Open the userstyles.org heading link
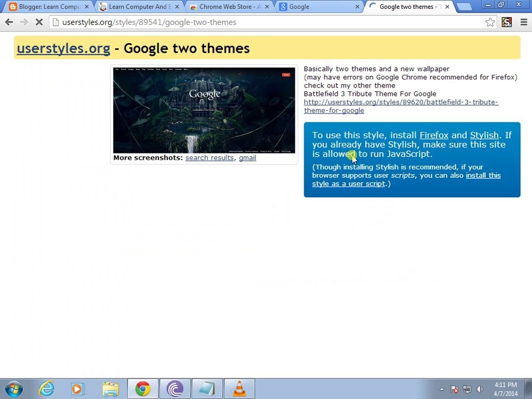Image resolution: width=532 pixels, height=399 pixels. [63, 48]
